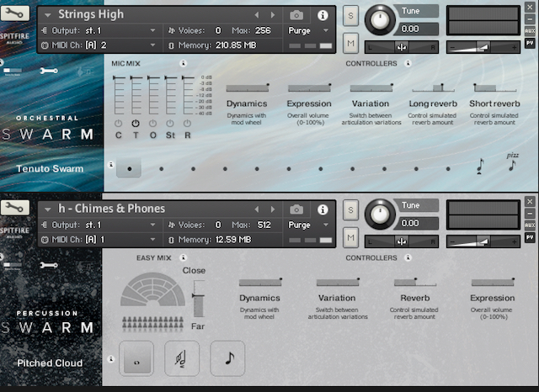Screen dimensions: 539x392
Task: Toggle the AUX button for Strings High
Action: (530, 31)
